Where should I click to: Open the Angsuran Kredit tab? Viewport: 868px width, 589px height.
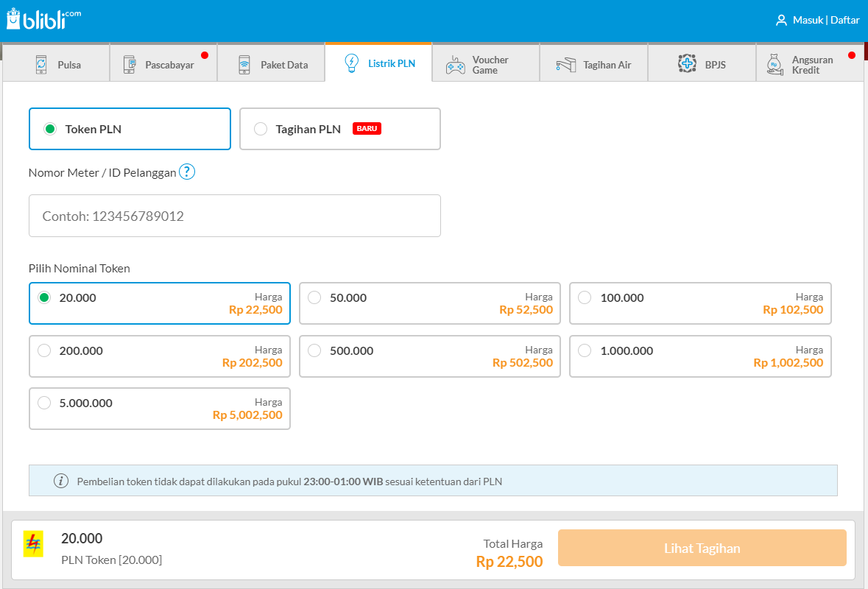[x=810, y=63]
